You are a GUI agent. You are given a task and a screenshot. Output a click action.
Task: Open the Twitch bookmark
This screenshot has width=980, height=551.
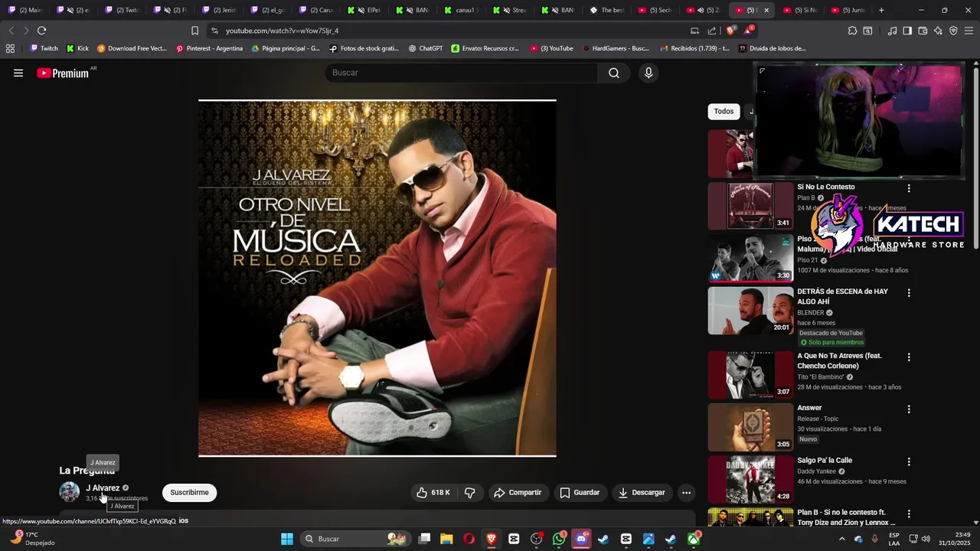click(44, 48)
